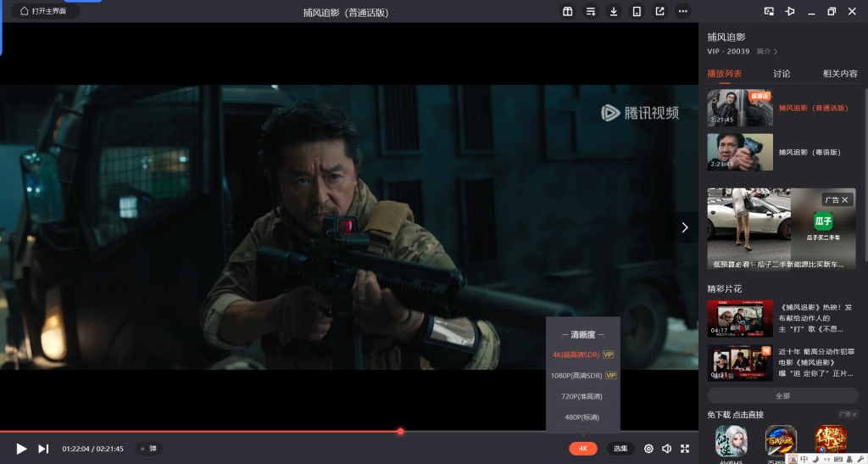The image size is (868, 464).
Task: Switch to the 讨论 tab
Action: pos(782,74)
